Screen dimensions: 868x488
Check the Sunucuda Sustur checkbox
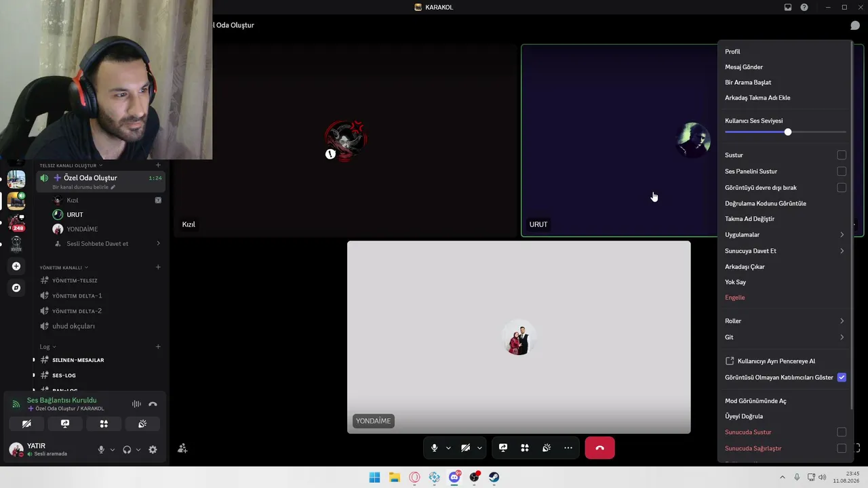pos(842,432)
